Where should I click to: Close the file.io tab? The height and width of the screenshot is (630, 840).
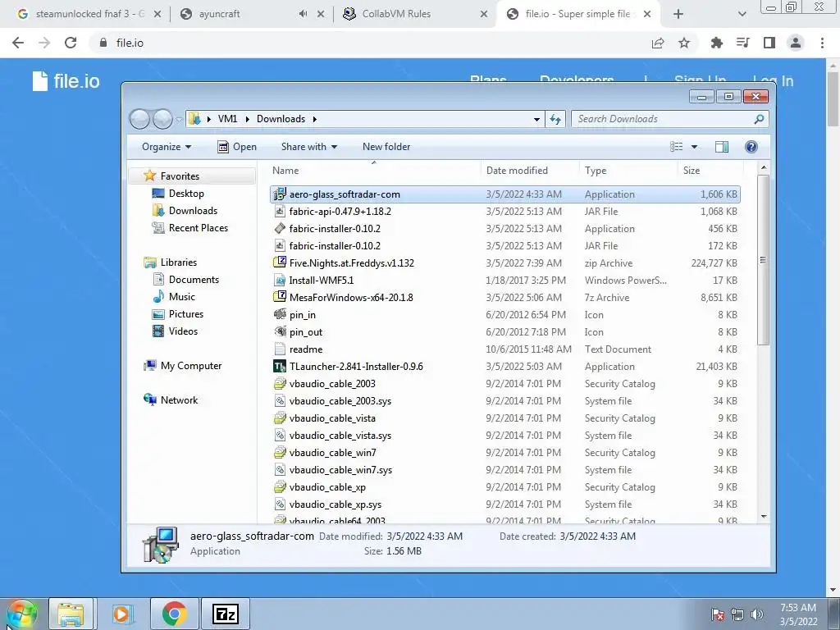click(647, 14)
